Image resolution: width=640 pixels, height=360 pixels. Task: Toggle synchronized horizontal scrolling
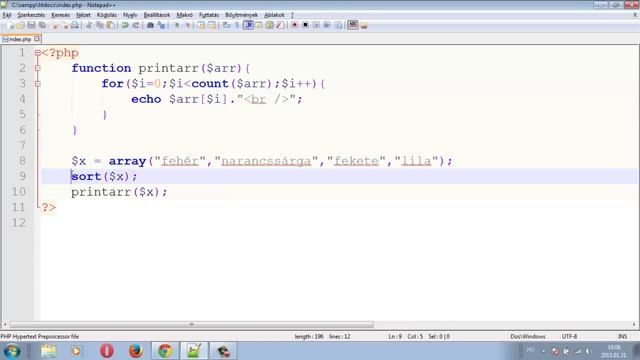212,25
